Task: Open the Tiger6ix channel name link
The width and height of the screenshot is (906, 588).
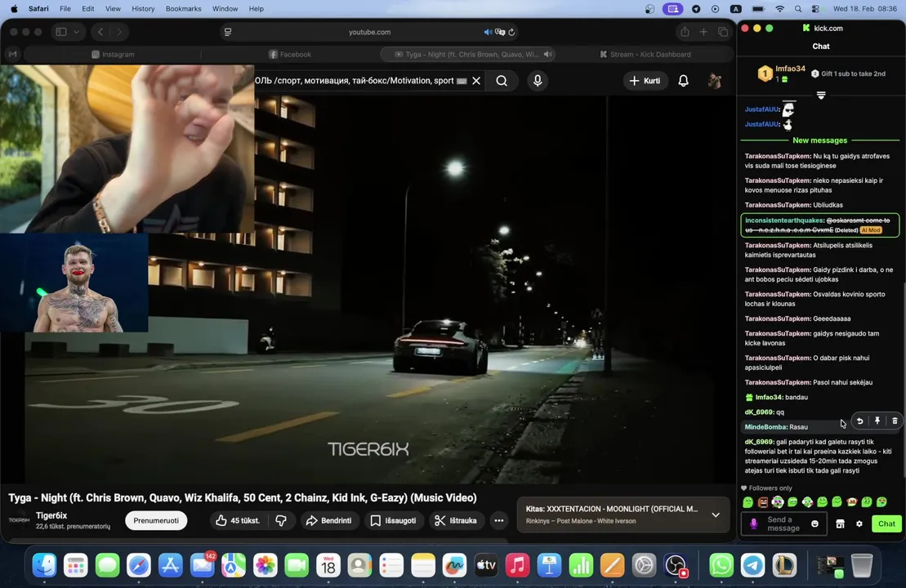Action: coord(51,515)
